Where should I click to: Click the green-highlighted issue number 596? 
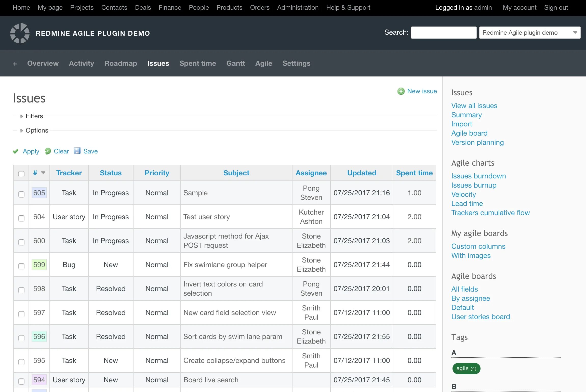coord(39,336)
